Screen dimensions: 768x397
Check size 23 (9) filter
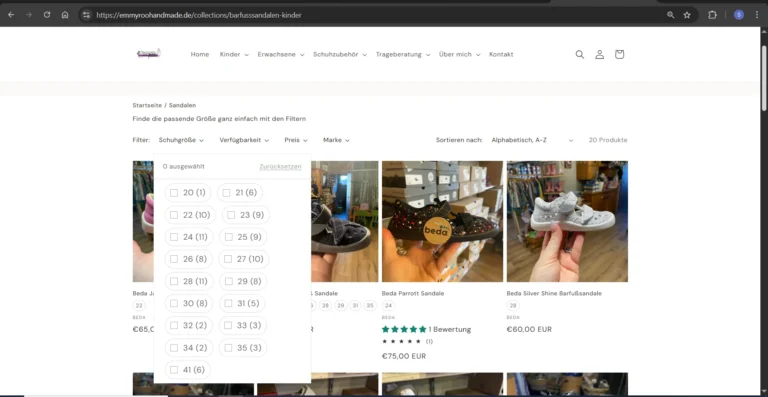click(x=231, y=215)
